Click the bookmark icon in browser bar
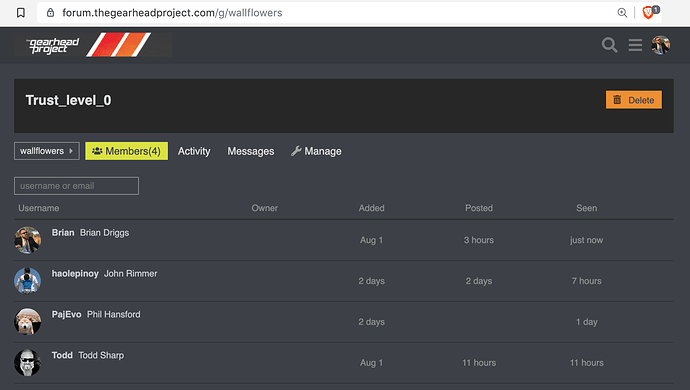The image size is (690, 390). (20, 13)
